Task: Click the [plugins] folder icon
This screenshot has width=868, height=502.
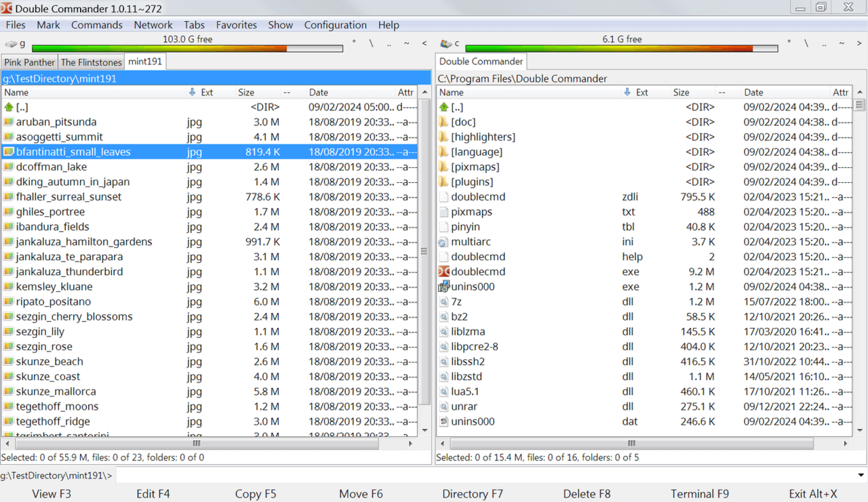Action: [x=443, y=182]
